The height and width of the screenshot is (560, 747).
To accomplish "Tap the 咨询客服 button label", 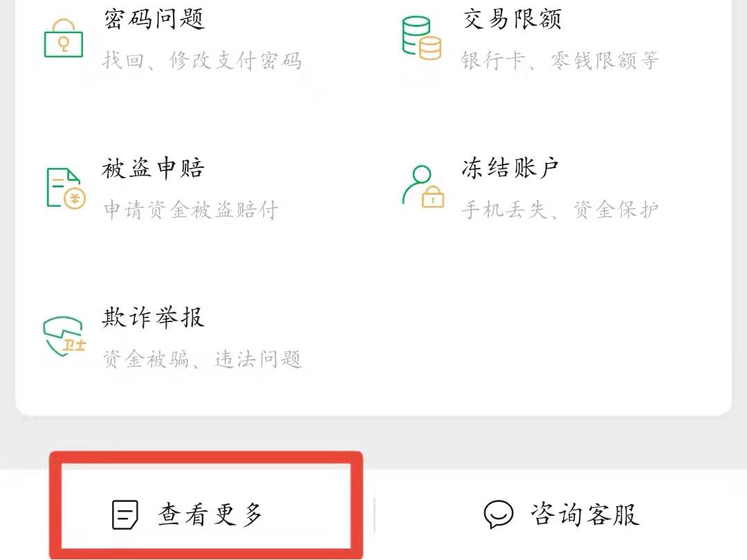I will tap(585, 515).
